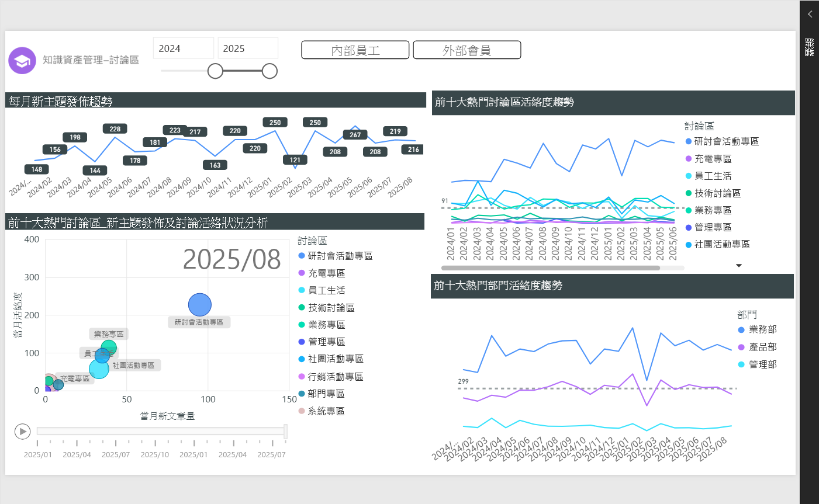Click the 2025/08 date watermark in scatter chart
Screen dimensions: 819x504
pos(232,259)
